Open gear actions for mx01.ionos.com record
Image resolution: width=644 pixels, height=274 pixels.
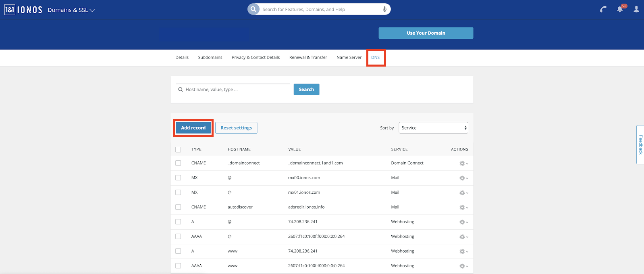tap(464, 193)
